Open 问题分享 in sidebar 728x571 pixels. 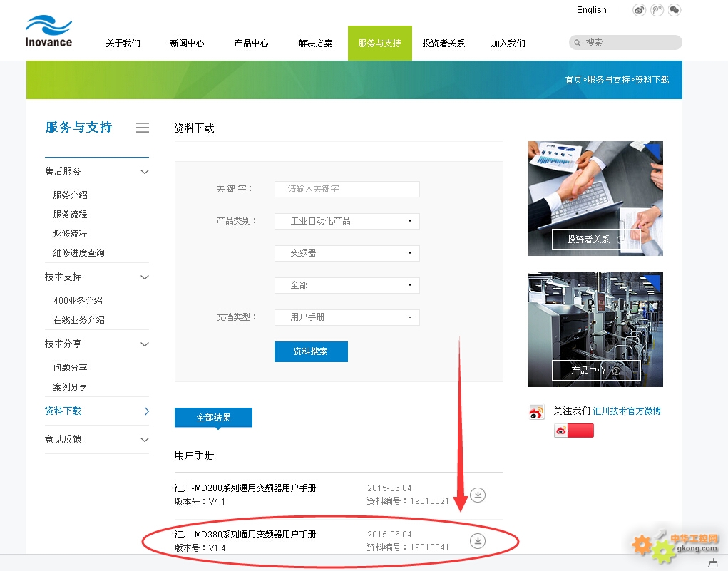tap(70, 368)
